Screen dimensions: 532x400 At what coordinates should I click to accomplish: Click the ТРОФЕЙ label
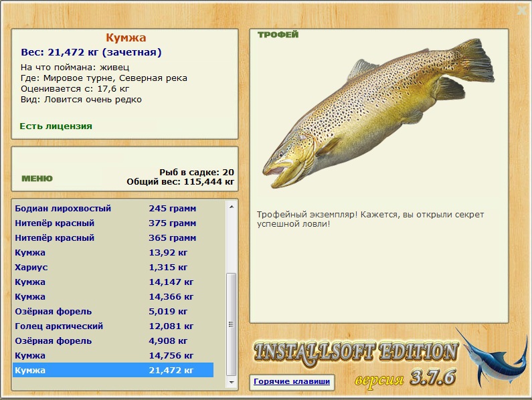[x=278, y=35]
